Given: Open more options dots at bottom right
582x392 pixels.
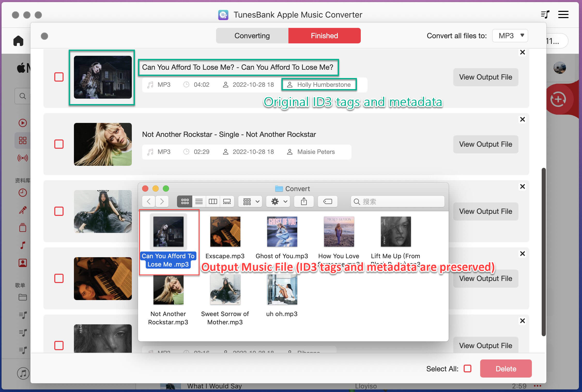Looking at the screenshot, I should (x=538, y=386).
